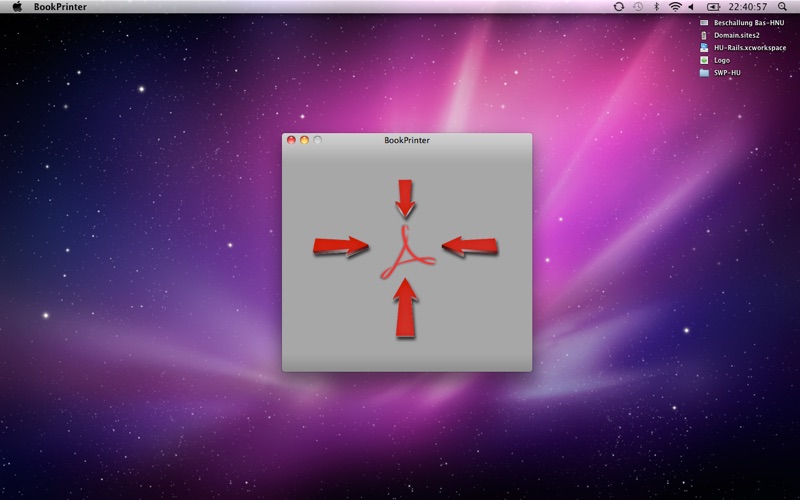Viewport: 800px width, 500px height.
Task: Click the red arrow pointing left
Action: [470, 246]
